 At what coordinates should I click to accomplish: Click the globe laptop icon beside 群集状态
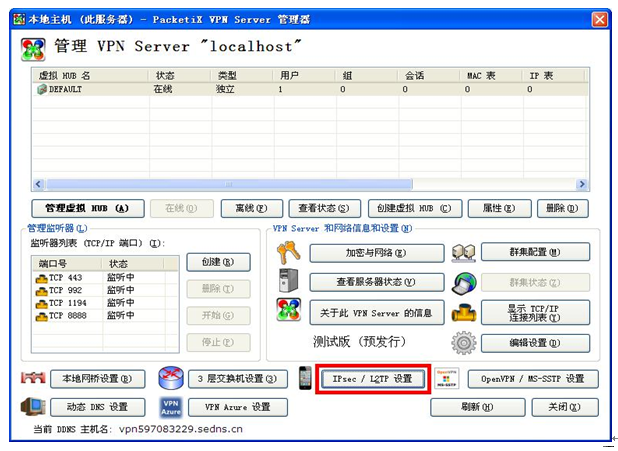click(464, 283)
